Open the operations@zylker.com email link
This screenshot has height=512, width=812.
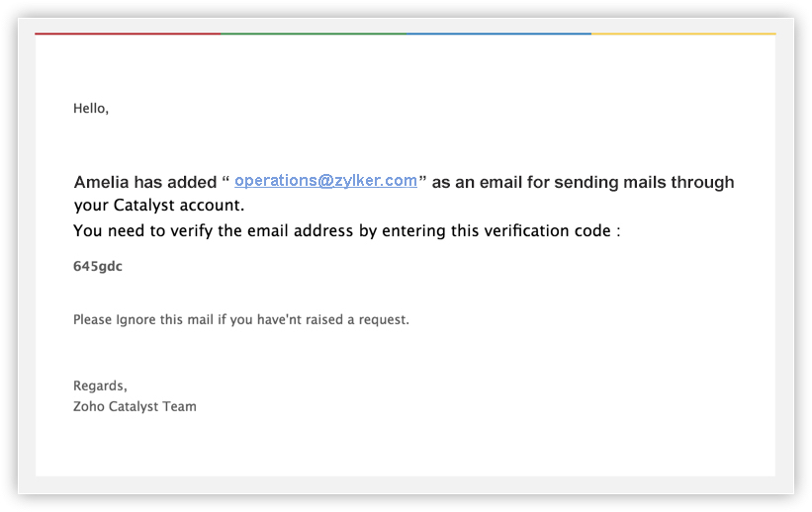click(x=325, y=181)
